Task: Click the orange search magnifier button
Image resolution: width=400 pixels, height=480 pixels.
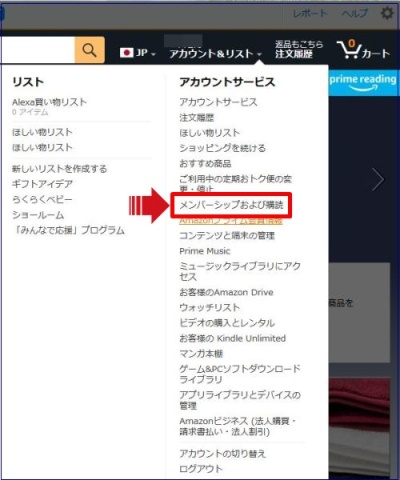Action: coord(89,50)
